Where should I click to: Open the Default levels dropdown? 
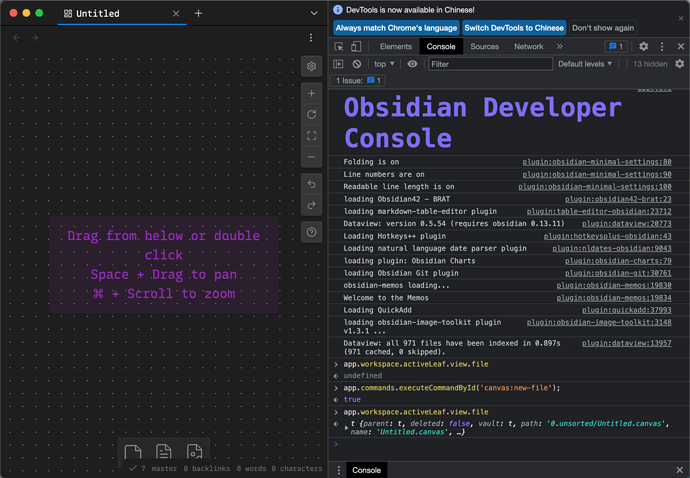(585, 64)
